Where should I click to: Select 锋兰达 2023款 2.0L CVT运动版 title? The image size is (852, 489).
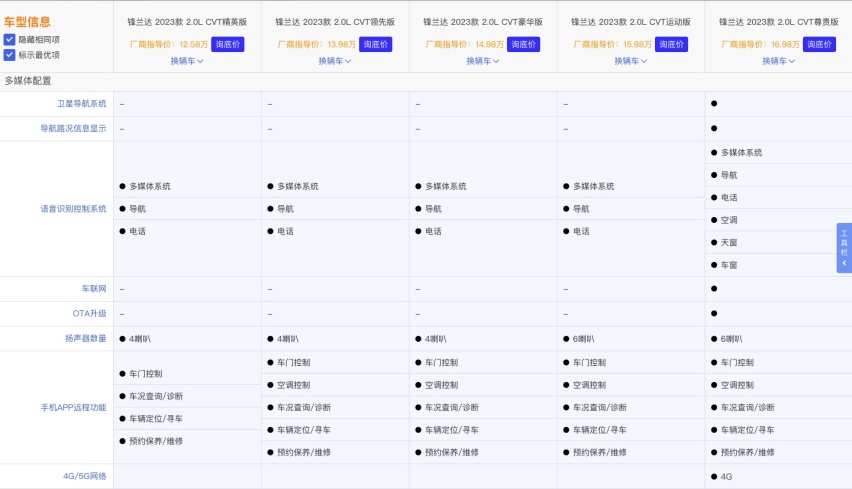[630, 22]
